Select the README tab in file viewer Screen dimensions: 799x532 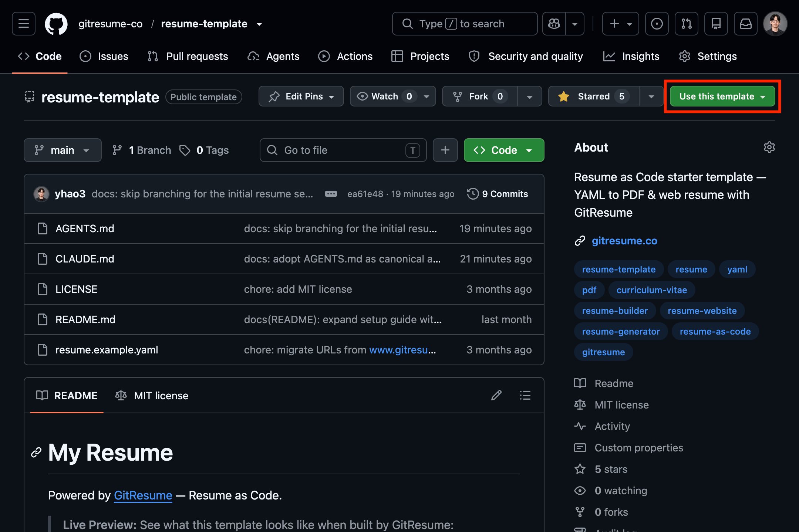pyautogui.click(x=67, y=396)
